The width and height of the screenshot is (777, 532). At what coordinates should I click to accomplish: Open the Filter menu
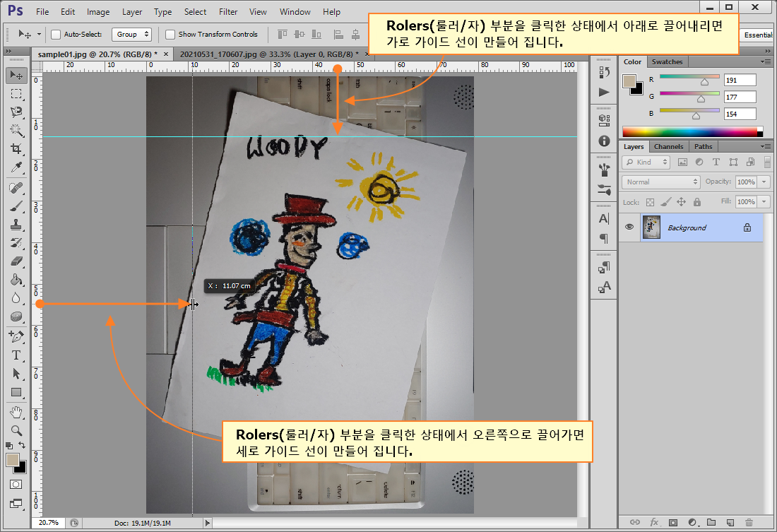coord(228,12)
